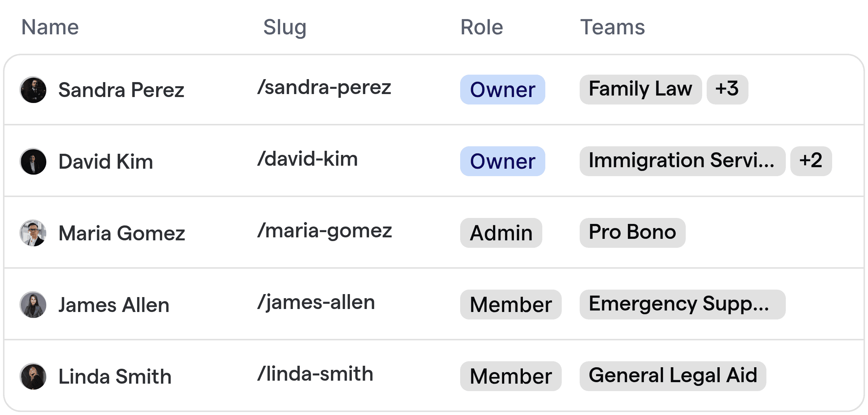The height and width of the screenshot is (415, 868).
Task: Expand David Kim's +2 teams badge
Action: 811,161
